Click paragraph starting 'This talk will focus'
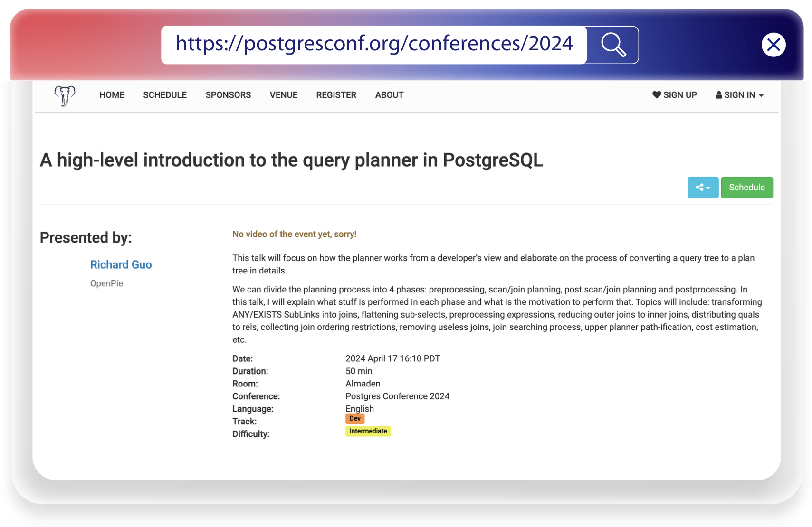 coord(493,264)
